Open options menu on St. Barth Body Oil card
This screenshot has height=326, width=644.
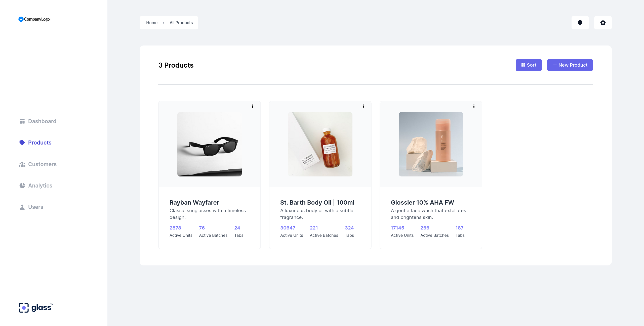[x=363, y=106]
